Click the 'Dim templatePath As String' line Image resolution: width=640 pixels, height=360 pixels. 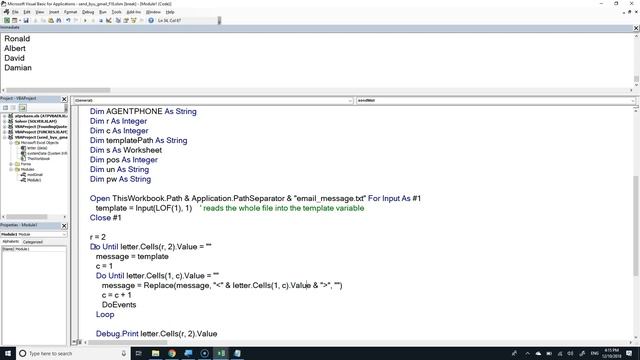[x=138, y=140]
